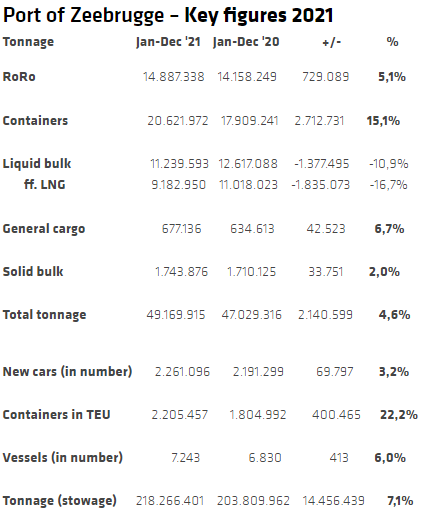Click the Jan-Dec '20 column header

click(246, 42)
